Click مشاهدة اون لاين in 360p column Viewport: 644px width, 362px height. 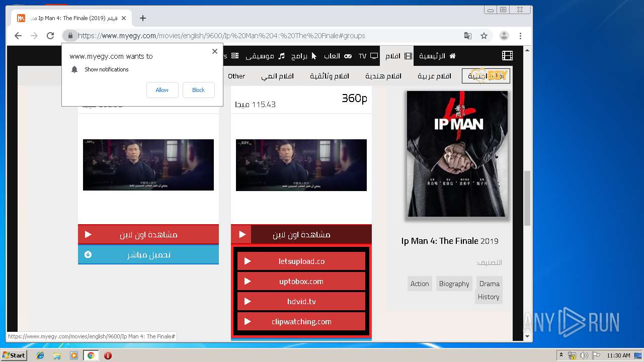pyautogui.click(x=301, y=234)
